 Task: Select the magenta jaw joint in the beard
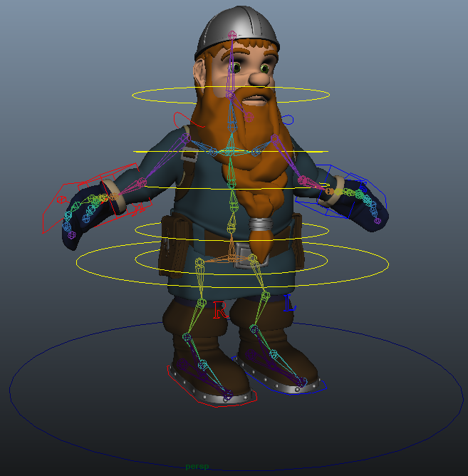(249, 117)
